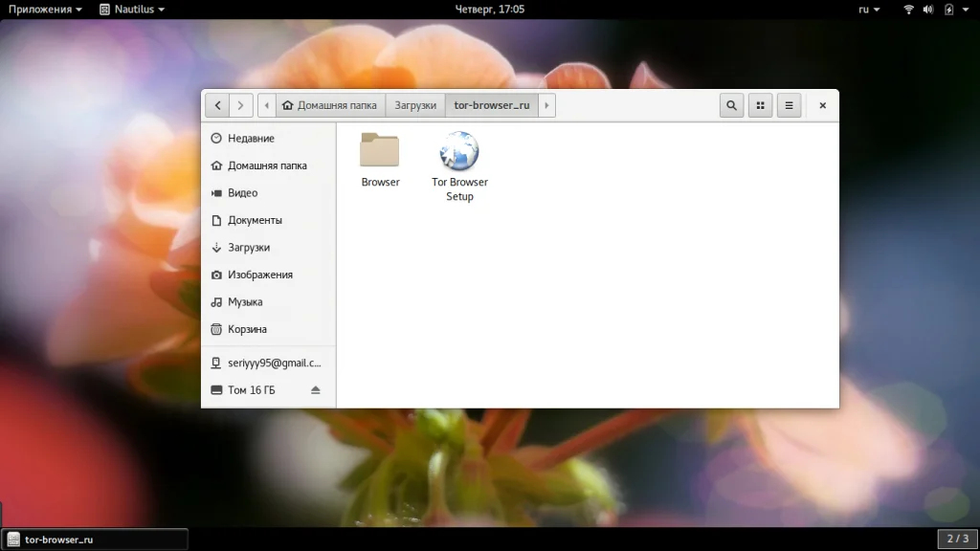Open Изображения in the sidebar
The image size is (980, 551).
pyautogui.click(x=259, y=275)
